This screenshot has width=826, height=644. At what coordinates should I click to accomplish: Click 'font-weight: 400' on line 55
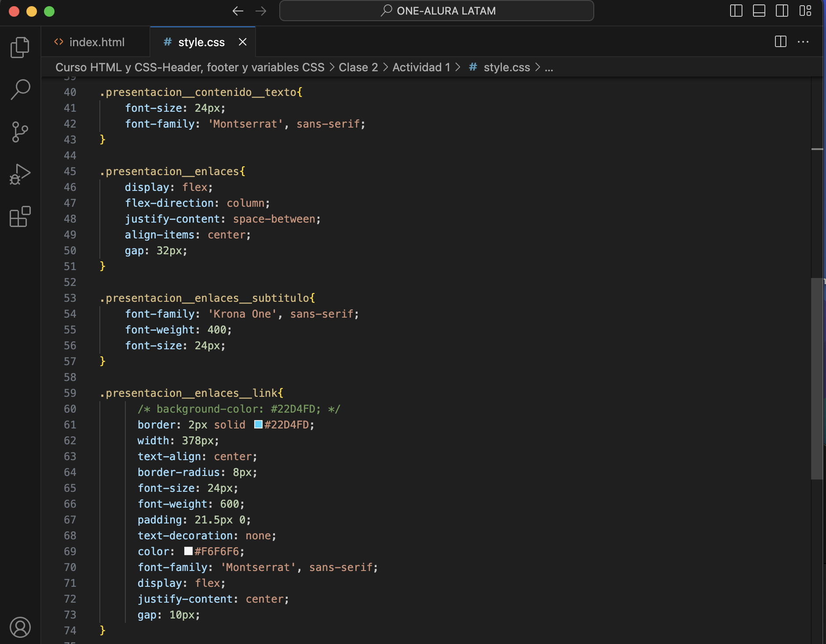[178, 329]
